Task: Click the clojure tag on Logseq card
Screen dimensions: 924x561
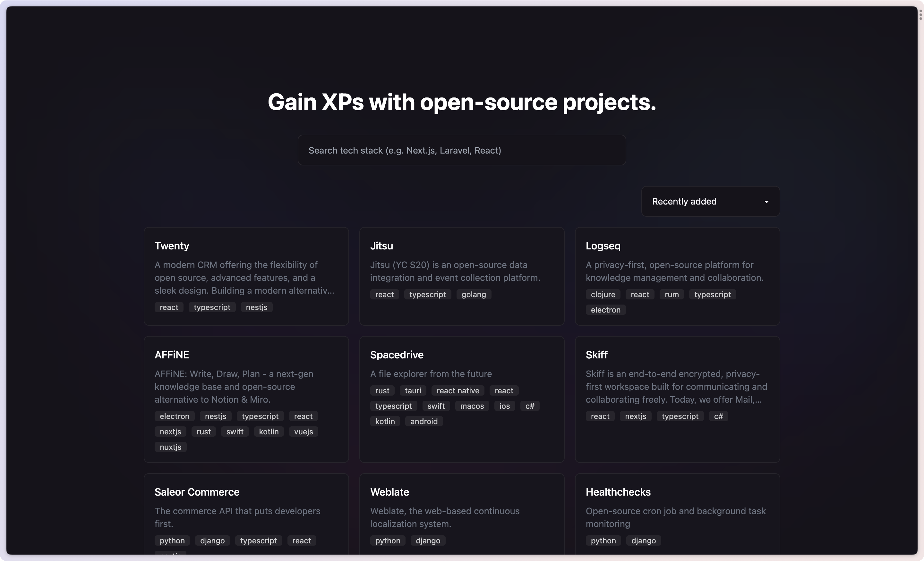Action: (603, 295)
